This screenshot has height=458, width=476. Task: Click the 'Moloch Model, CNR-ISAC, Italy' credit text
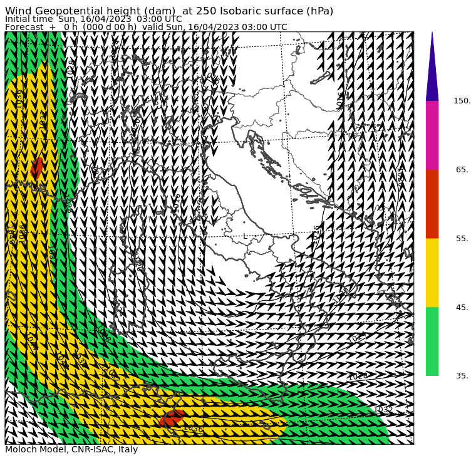pos(71,449)
